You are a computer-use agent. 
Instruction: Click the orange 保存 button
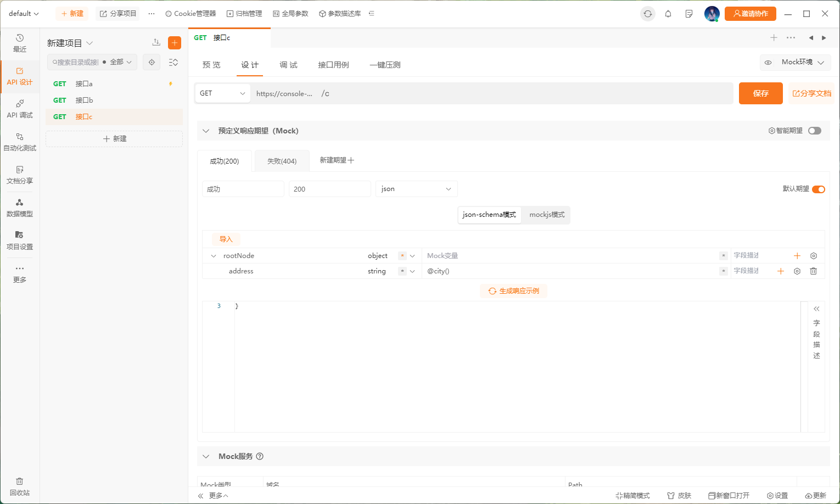[760, 93]
